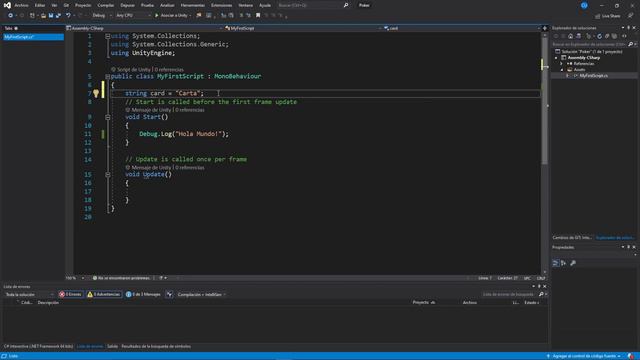Open the Debug configuration dropdown
The width and height of the screenshot is (640, 360).
pyautogui.click(x=102, y=16)
